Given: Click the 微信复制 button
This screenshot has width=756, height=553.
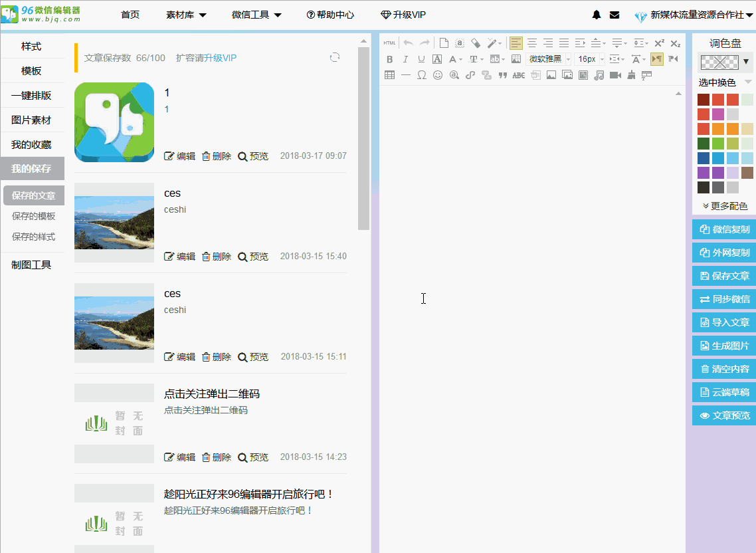Looking at the screenshot, I should click(x=724, y=229).
